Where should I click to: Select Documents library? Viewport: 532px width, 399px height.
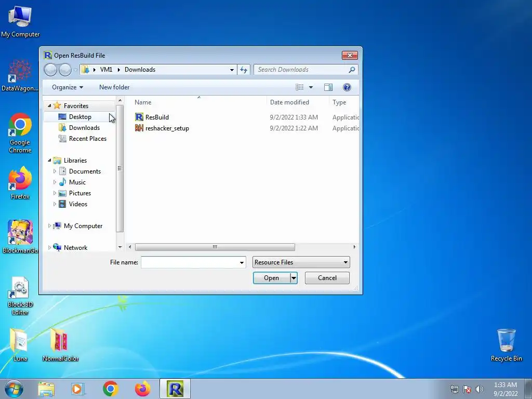[x=85, y=171]
